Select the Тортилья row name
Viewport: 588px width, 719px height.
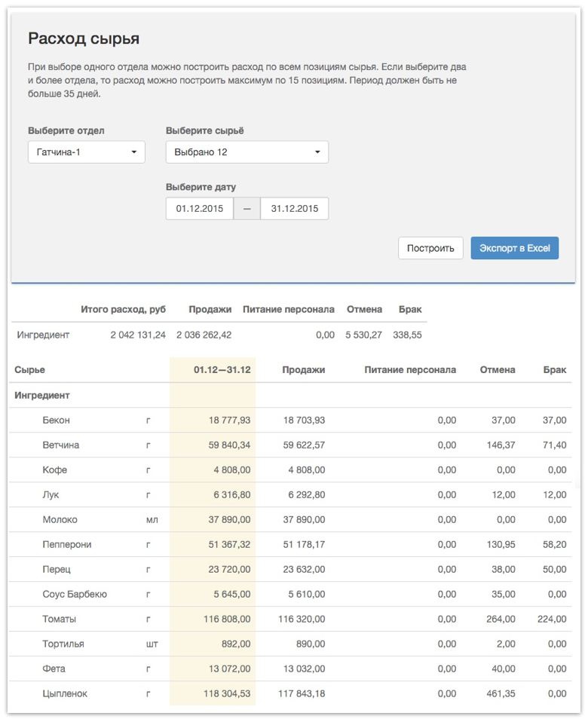pyautogui.click(x=63, y=644)
